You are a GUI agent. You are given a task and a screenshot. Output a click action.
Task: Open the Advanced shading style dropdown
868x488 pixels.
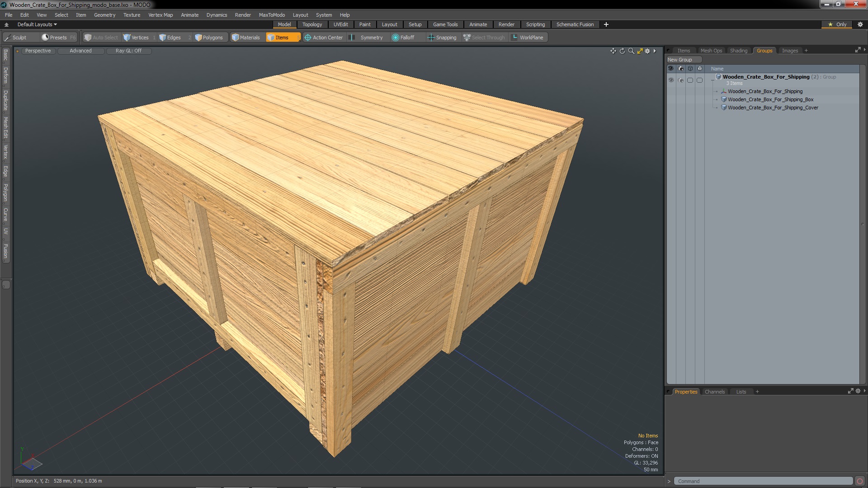[80, 51]
